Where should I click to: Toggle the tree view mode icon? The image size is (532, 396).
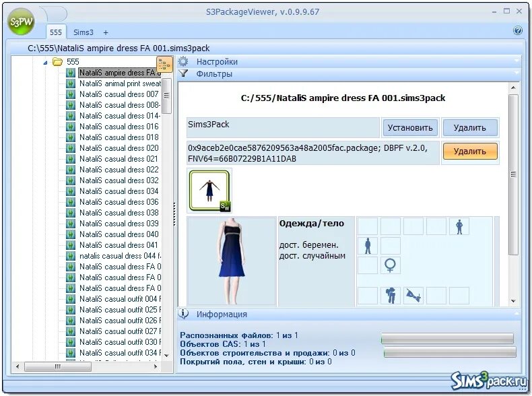coord(164,64)
